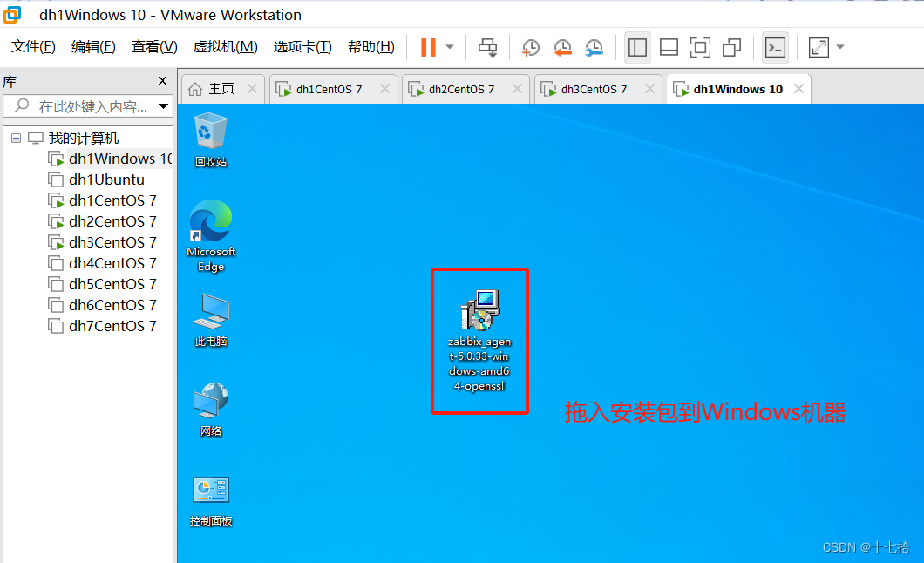Viewport: 924px width, 563px height.
Task: Select dh3CentOS 7 in library tree
Action: (x=112, y=242)
